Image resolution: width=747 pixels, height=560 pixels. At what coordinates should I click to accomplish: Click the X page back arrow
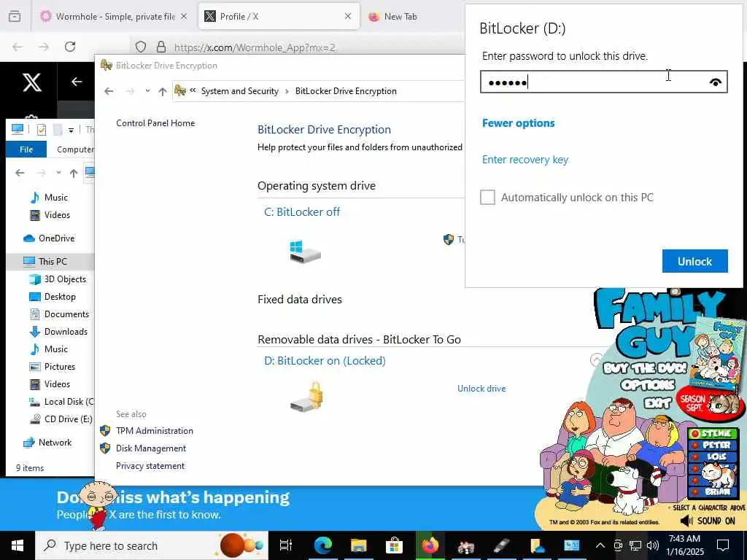pyautogui.click(x=77, y=82)
